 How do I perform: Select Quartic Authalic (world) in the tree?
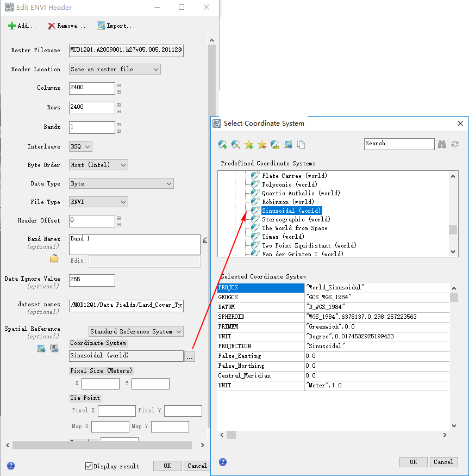click(301, 193)
